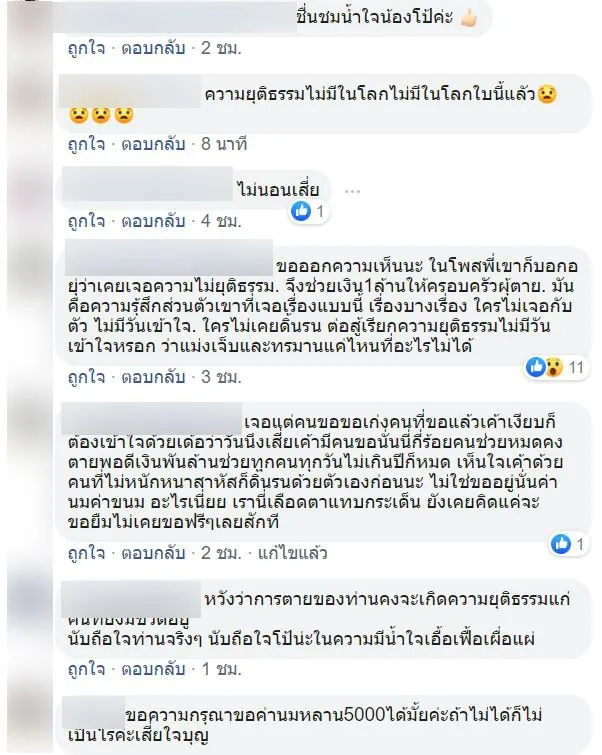The width and height of the screenshot is (602, 755).
Task: Like the comment posted 2 ชม. ago at top
Action: point(86,48)
